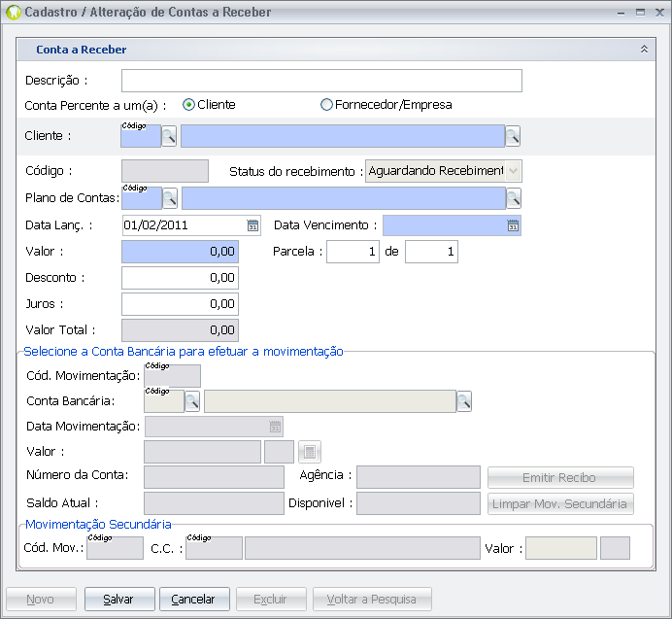Screen dimensions: 672x619
Task: Click the Conta Bancária name field
Action: click(330, 401)
